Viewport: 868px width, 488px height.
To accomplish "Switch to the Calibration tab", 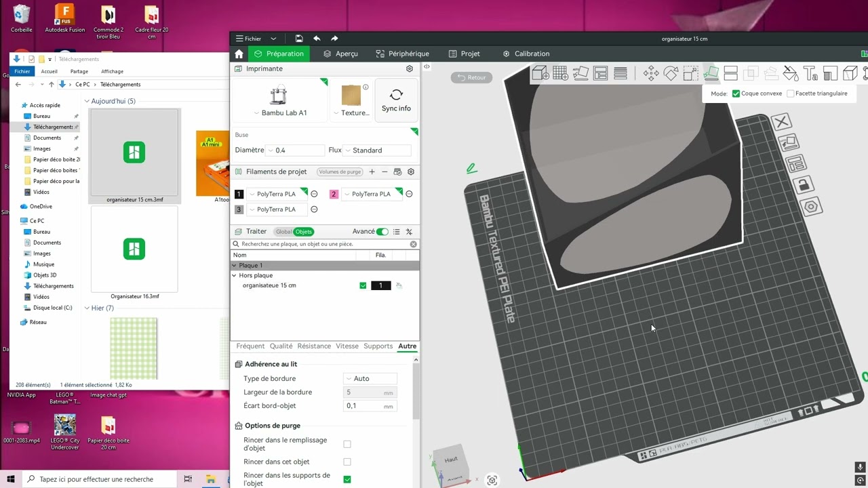I will [x=526, y=54].
